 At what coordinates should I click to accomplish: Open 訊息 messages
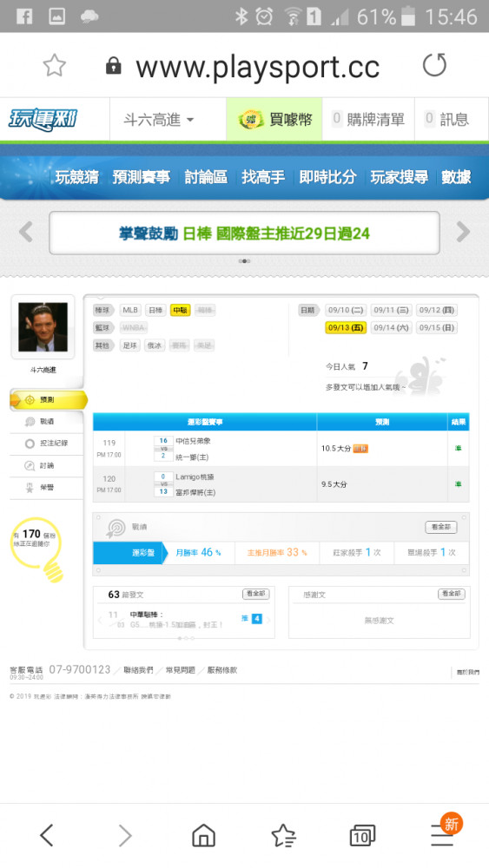click(447, 119)
